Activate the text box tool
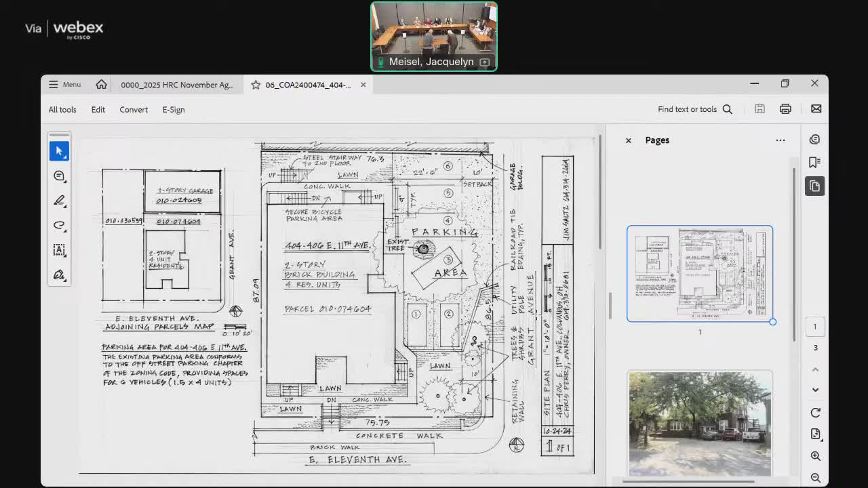The image size is (868, 488). pos(59,250)
